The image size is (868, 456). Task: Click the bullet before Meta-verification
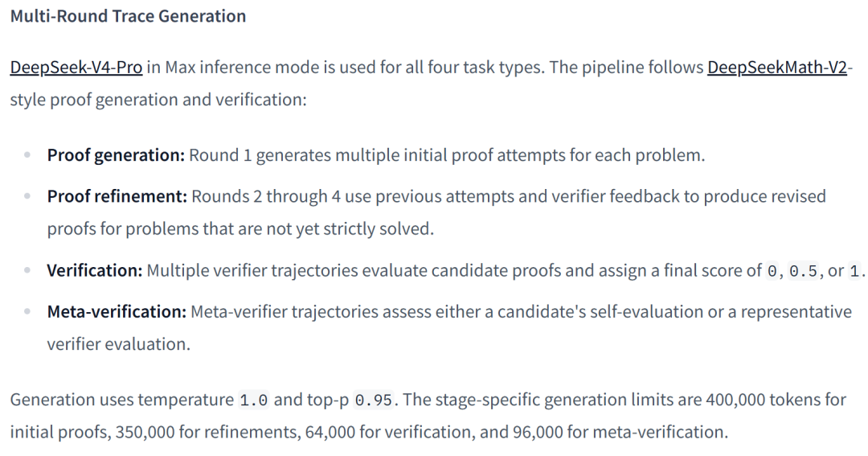click(27, 311)
